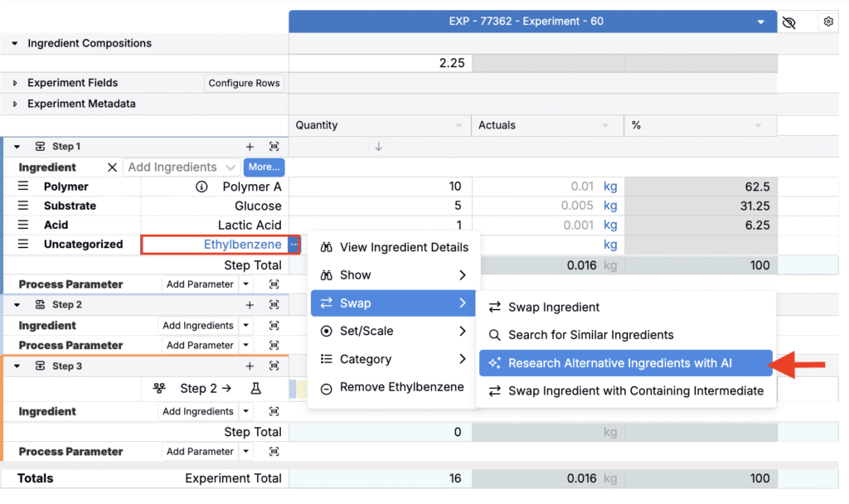The height and width of the screenshot is (504, 849).
Task: Choose Remove Ethylbenzene from context menu
Action: point(392,387)
